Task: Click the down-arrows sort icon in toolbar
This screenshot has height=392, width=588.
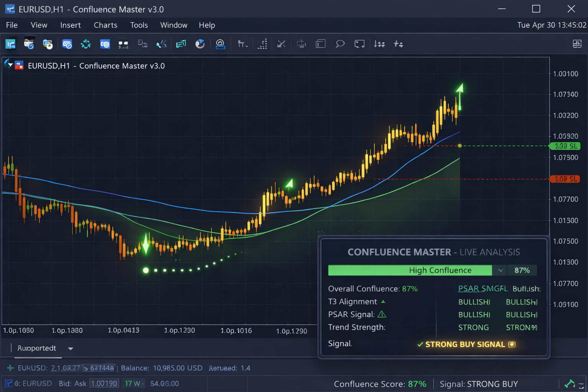Action: [379, 44]
